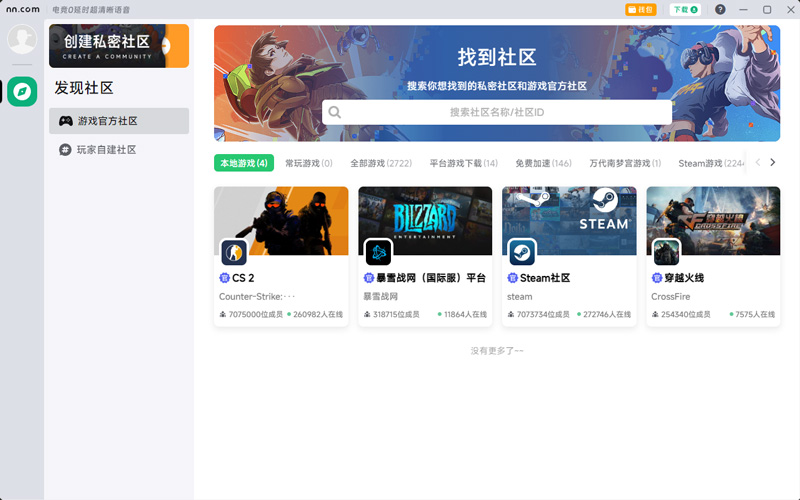Click 318715位成员 member count
Image resolution: width=800 pixels, height=500 pixels.
[x=396, y=314]
